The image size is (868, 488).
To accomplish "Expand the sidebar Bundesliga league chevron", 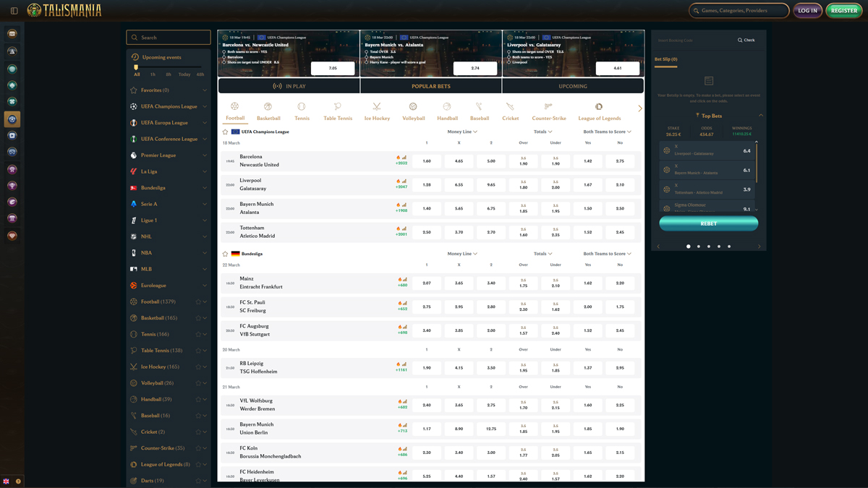I will 205,188.
